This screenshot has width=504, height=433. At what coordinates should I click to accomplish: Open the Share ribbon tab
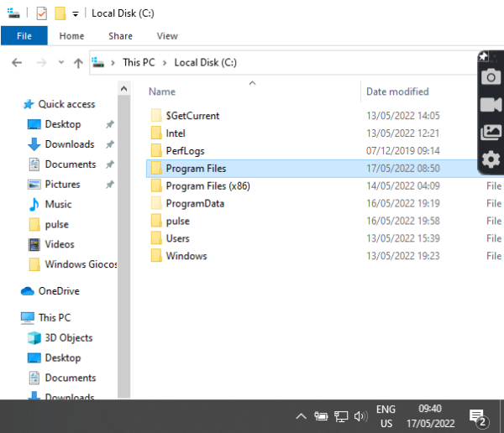pyautogui.click(x=120, y=36)
